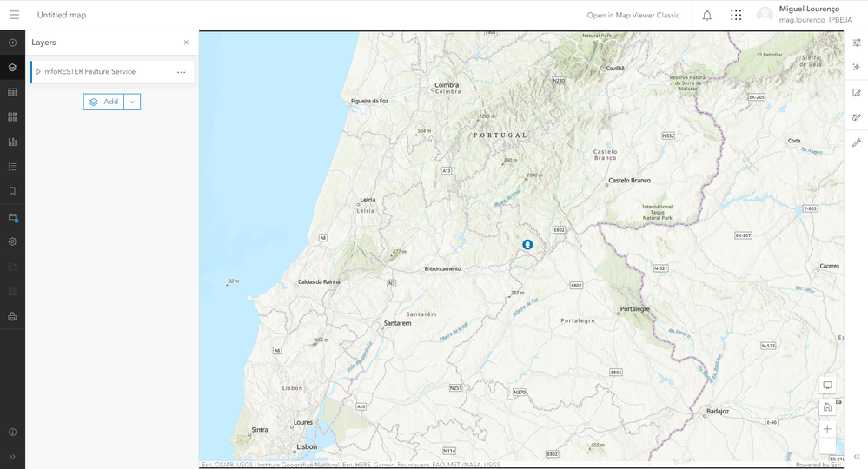Expand the mfoRESTER Feature Service layer
The image size is (868, 469).
coord(38,71)
